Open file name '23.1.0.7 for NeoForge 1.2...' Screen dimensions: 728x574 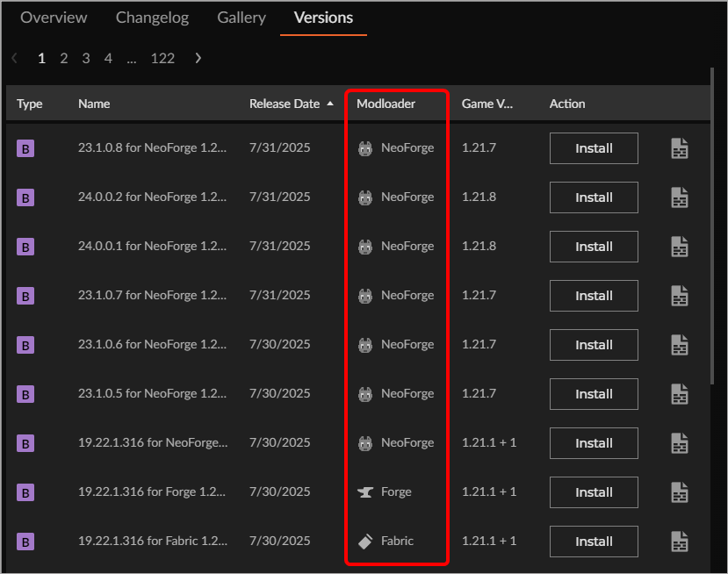(152, 296)
